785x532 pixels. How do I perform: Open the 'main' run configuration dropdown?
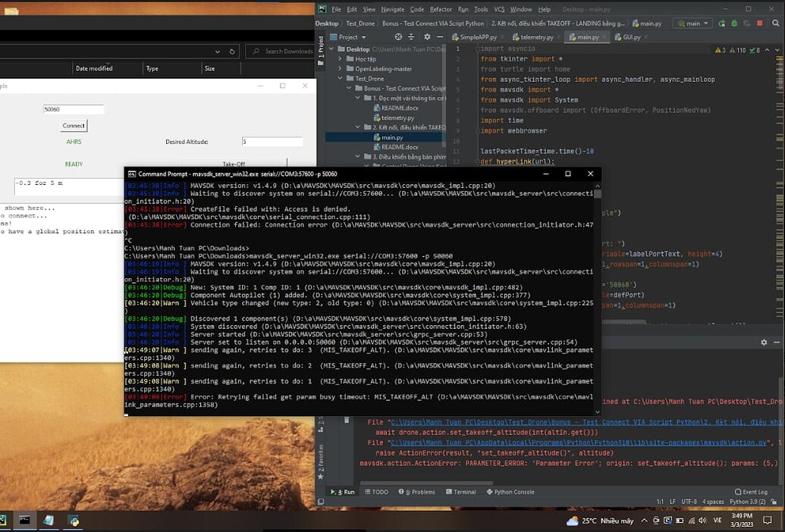point(692,23)
